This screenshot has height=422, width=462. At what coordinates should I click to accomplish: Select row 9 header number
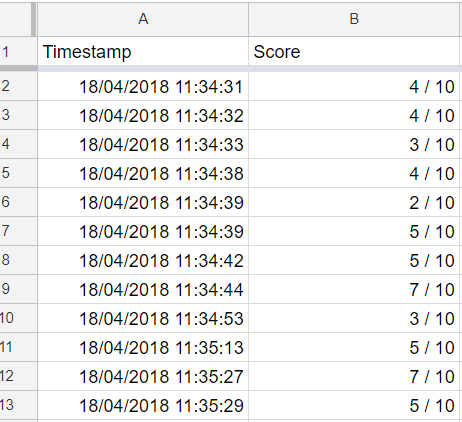click(18, 289)
